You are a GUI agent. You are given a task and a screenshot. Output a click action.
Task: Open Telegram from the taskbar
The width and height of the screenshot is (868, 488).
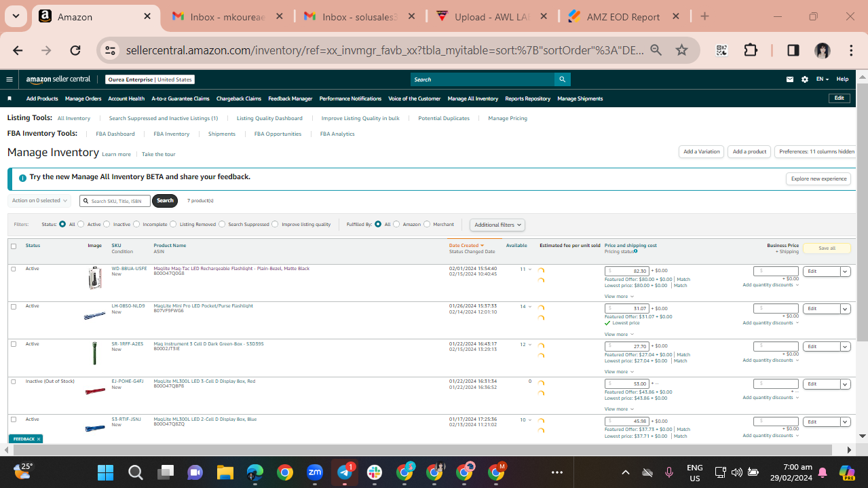click(x=345, y=472)
